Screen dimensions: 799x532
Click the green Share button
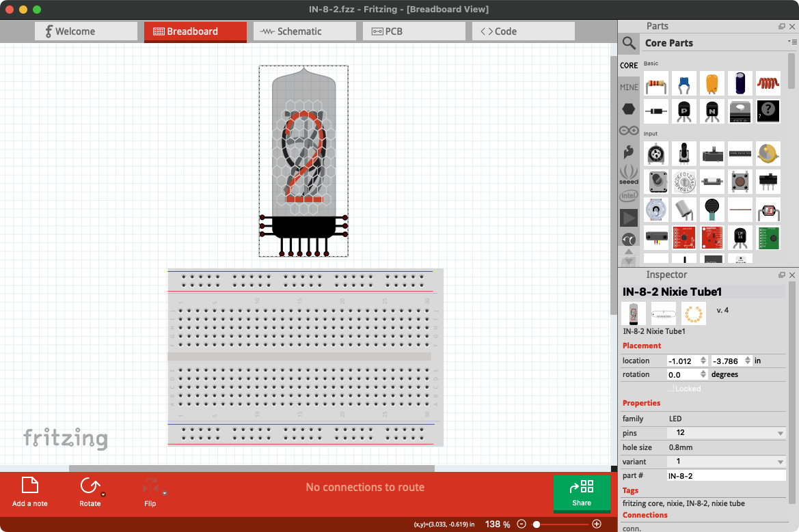tap(582, 493)
